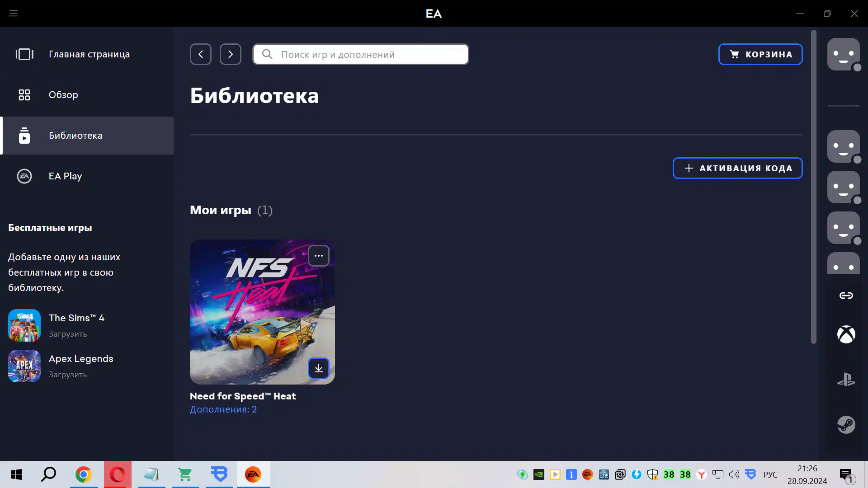
Task: Click the Xbox icon in right panel
Action: coord(846,334)
